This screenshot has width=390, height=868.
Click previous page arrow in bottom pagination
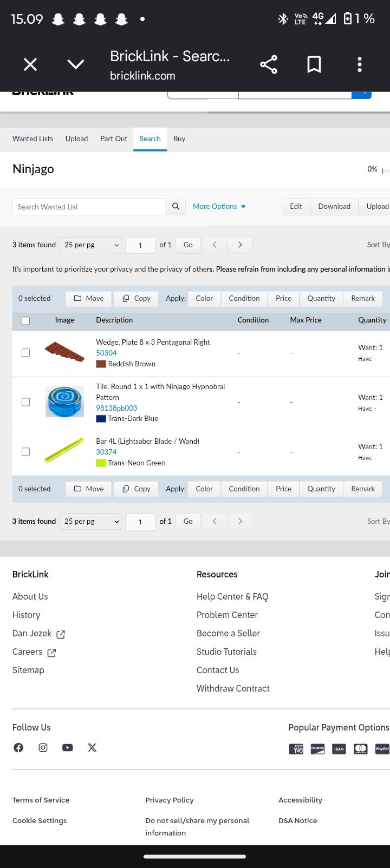tap(214, 522)
